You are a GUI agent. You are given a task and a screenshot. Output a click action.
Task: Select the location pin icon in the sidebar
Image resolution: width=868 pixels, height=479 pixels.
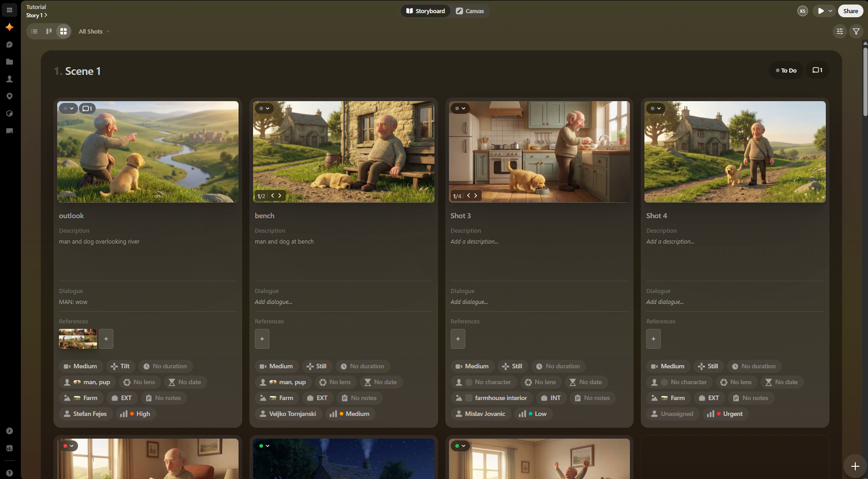point(10,96)
